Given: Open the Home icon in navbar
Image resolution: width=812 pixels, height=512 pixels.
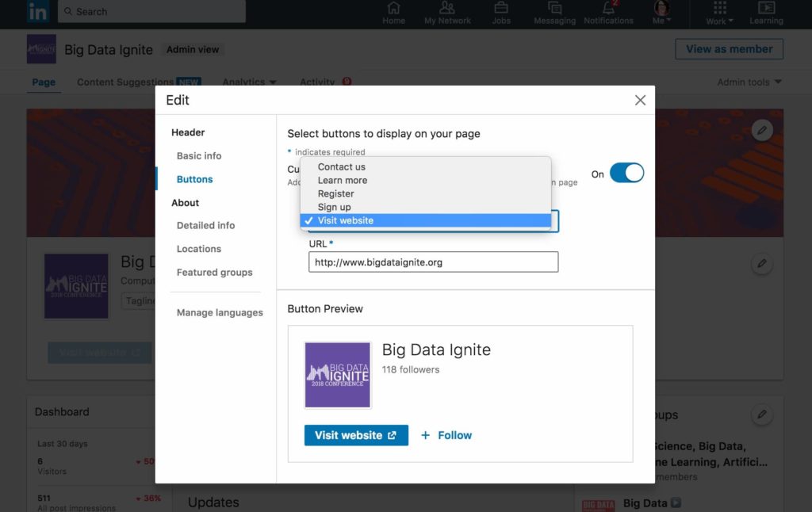Looking at the screenshot, I should (393, 9).
